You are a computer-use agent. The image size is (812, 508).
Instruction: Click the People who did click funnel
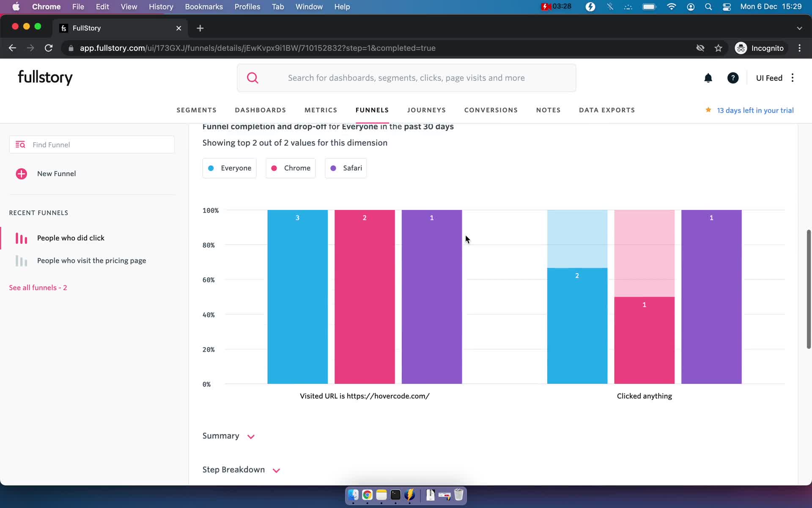click(71, 237)
